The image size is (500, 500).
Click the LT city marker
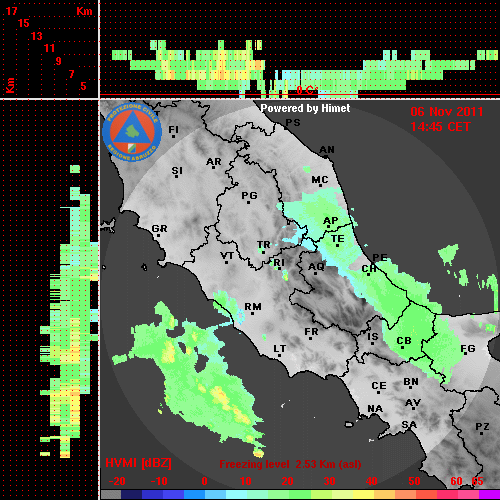click(x=280, y=350)
